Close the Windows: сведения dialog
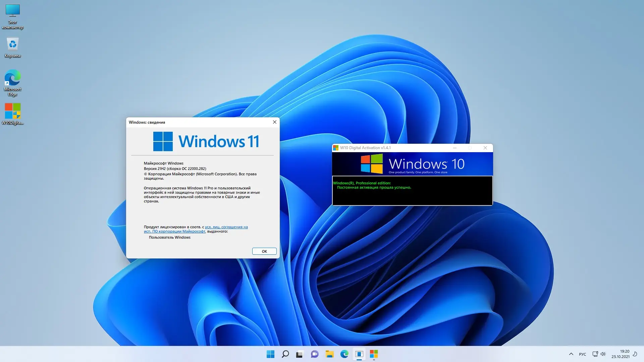Image resolution: width=644 pixels, height=362 pixels. pos(274,122)
